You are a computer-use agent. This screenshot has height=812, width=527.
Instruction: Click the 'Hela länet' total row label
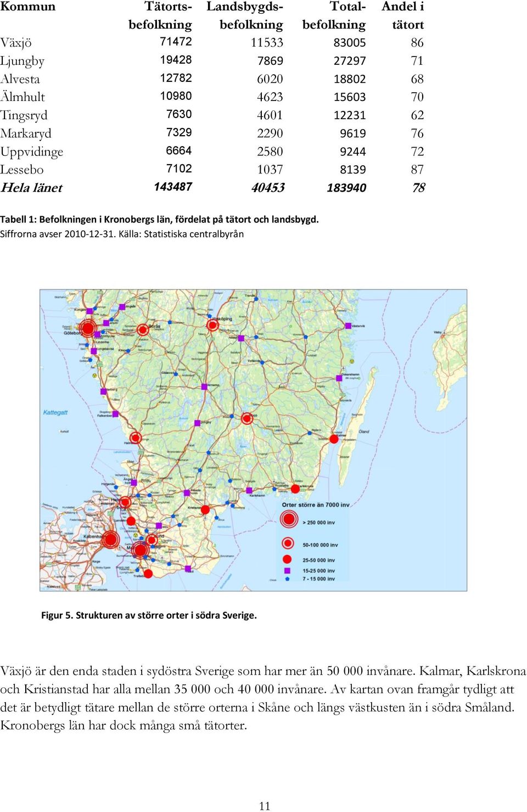coord(31,188)
